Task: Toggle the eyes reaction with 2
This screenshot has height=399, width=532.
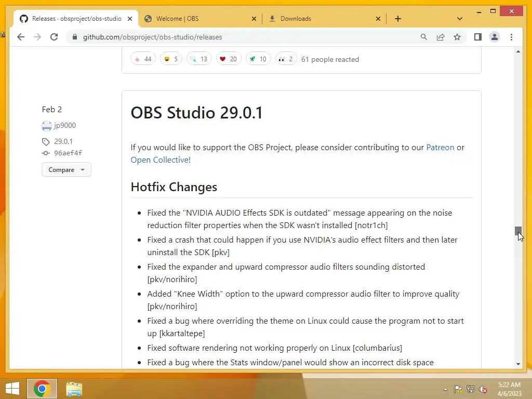Action: 286,59
